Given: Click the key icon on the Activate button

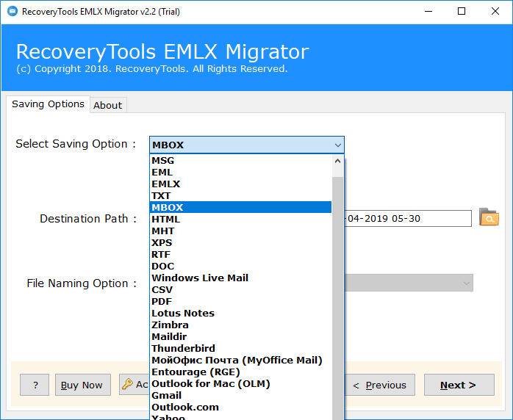Looking at the screenshot, I should click(127, 384).
